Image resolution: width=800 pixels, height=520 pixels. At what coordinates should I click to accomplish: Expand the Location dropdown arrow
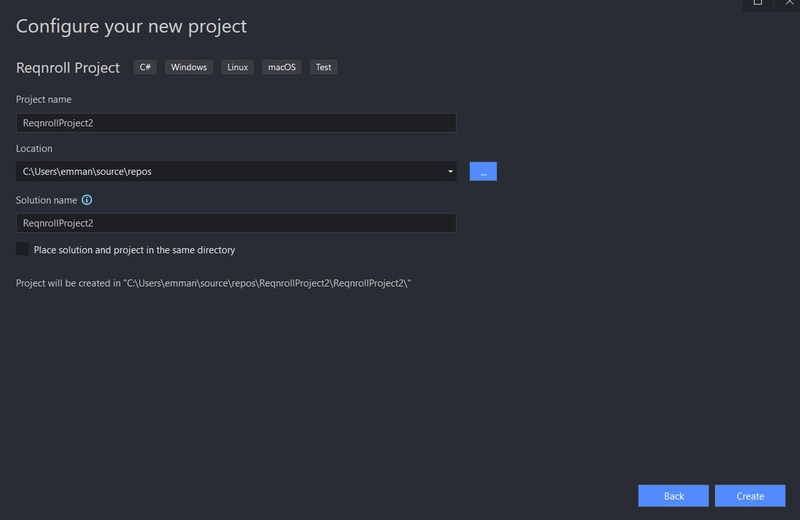[x=451, y=172]
